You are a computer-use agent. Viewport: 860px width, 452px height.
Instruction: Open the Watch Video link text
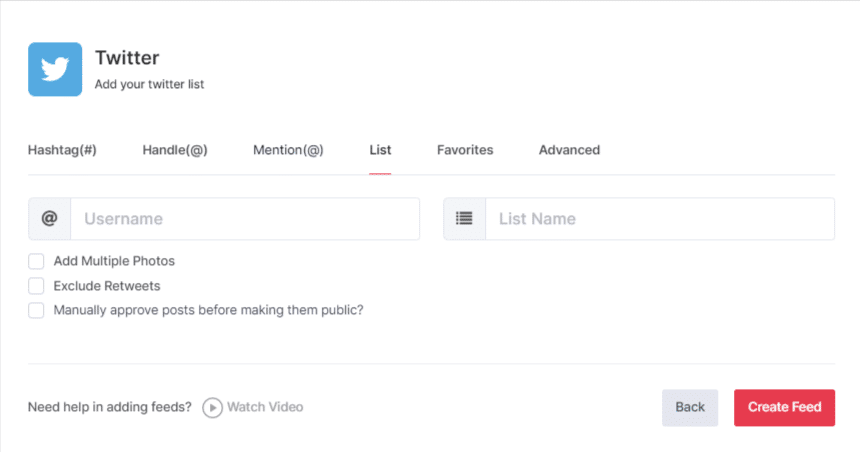[265, 407]
